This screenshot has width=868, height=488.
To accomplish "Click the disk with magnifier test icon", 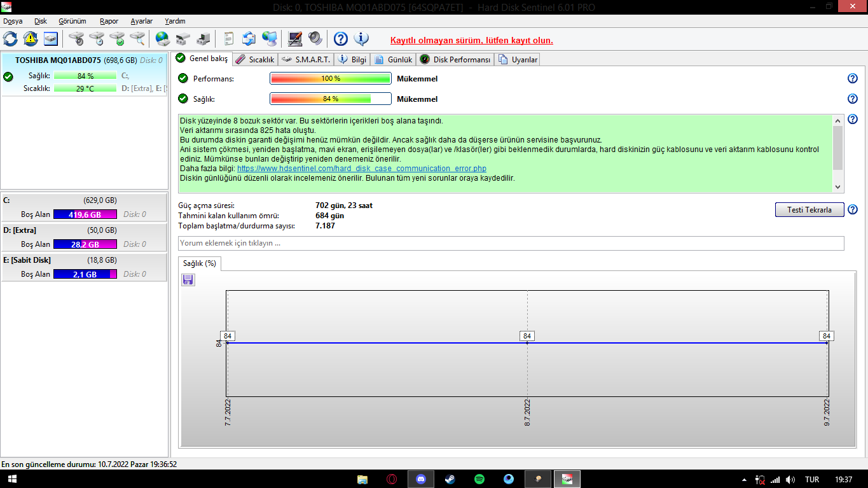I will coord(137,39).
